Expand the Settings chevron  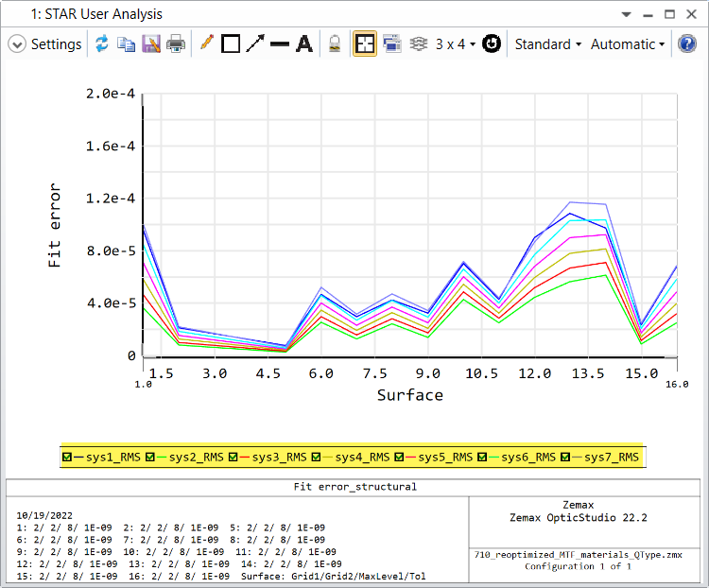tap(17, 44)
